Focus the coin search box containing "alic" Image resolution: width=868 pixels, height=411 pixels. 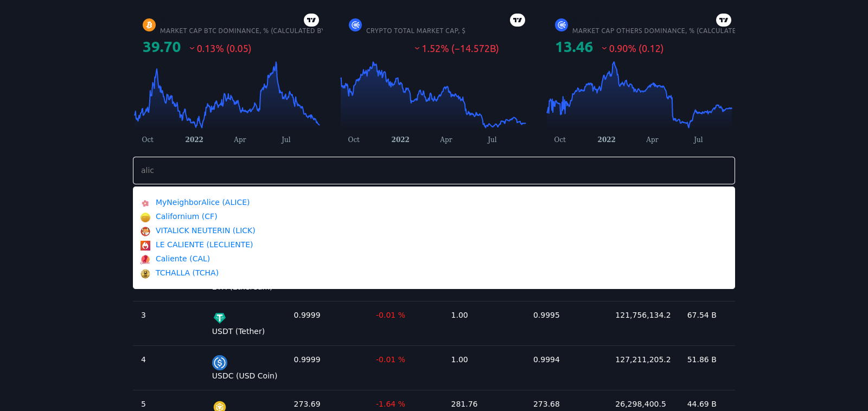coord(434,170)
